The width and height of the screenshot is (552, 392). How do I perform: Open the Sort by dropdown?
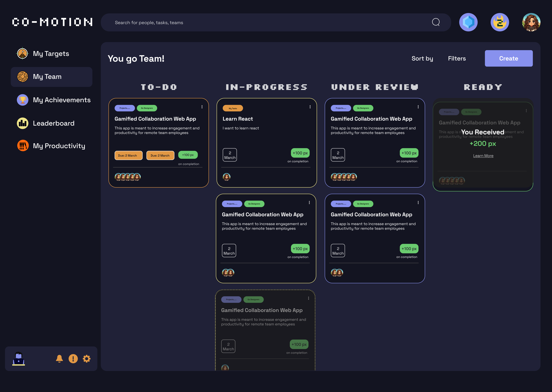pyautogui.click(x=422, y=58)
